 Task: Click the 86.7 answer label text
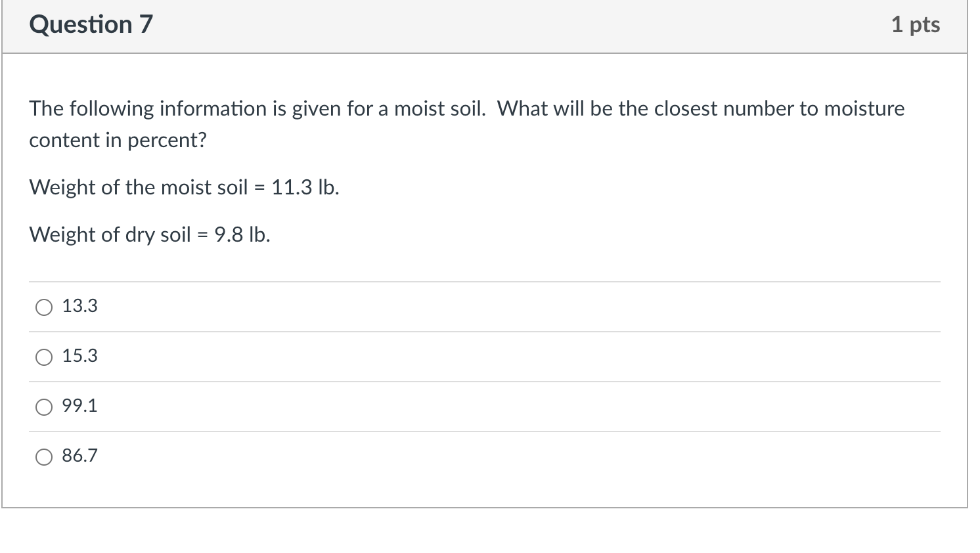point(79,456)
